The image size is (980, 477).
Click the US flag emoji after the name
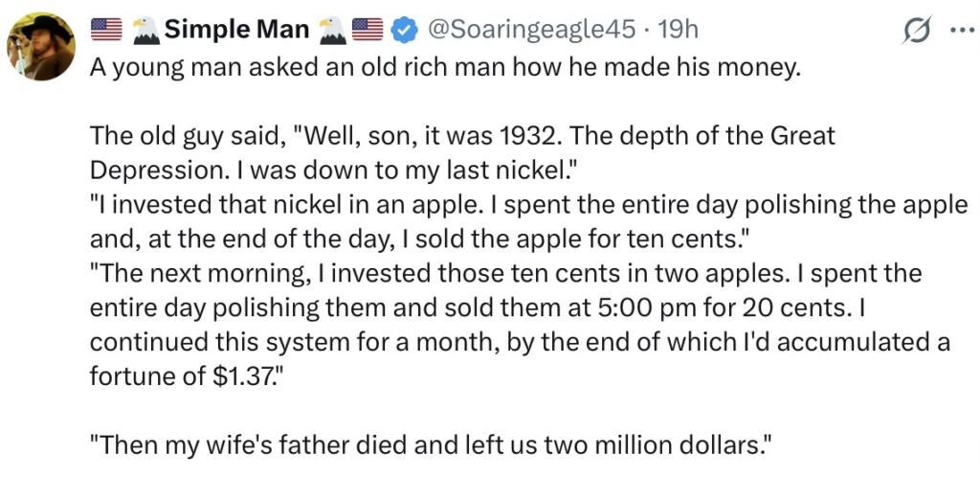point(367,31)
